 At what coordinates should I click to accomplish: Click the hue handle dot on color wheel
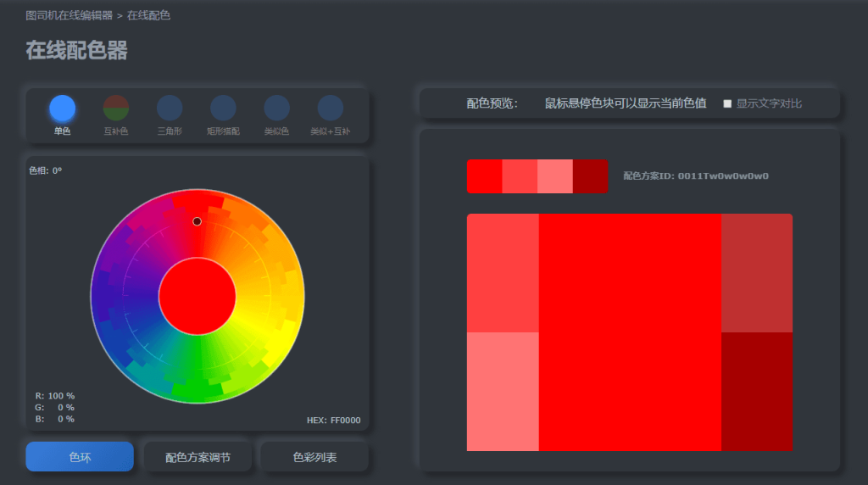coord(197,221)
